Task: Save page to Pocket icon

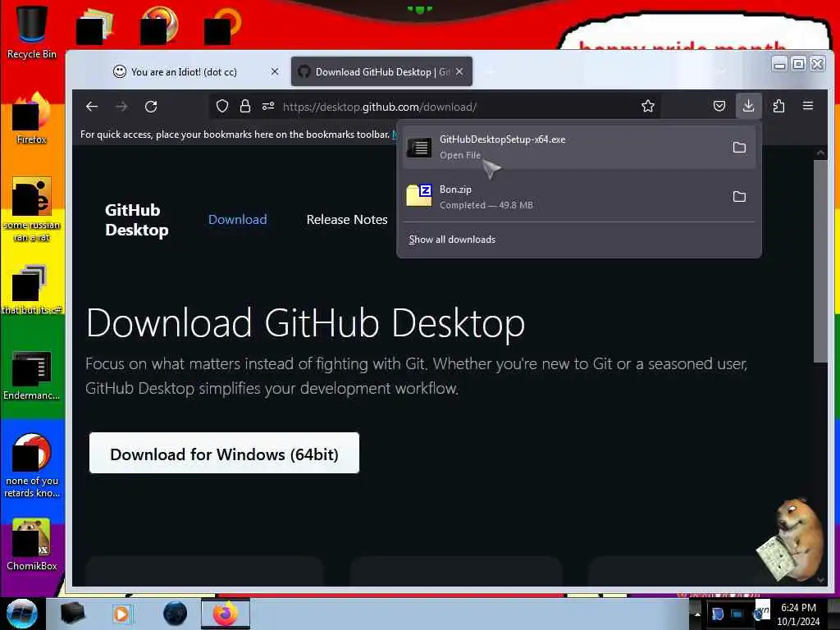Action: click(x=719, y=106)
